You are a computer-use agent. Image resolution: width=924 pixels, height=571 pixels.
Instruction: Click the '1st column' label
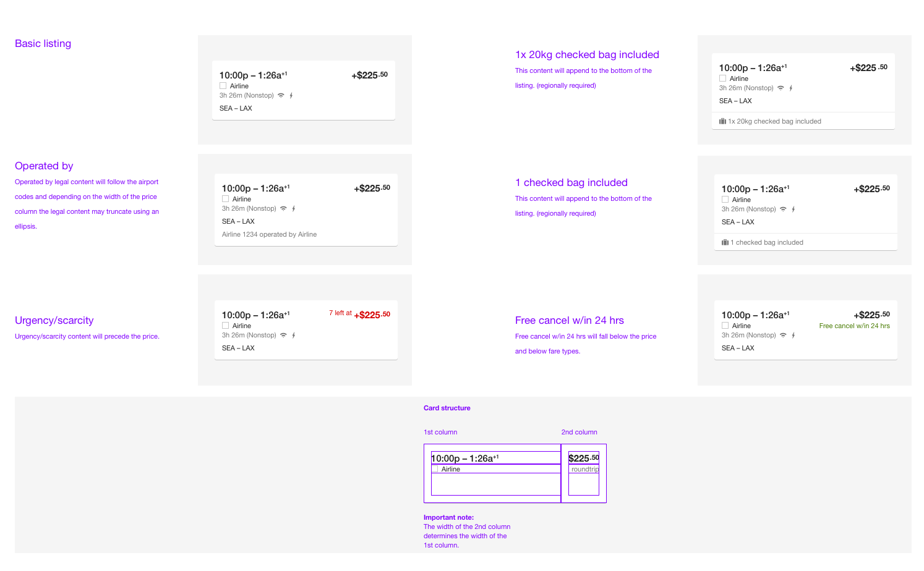click(x=440, y=432)
